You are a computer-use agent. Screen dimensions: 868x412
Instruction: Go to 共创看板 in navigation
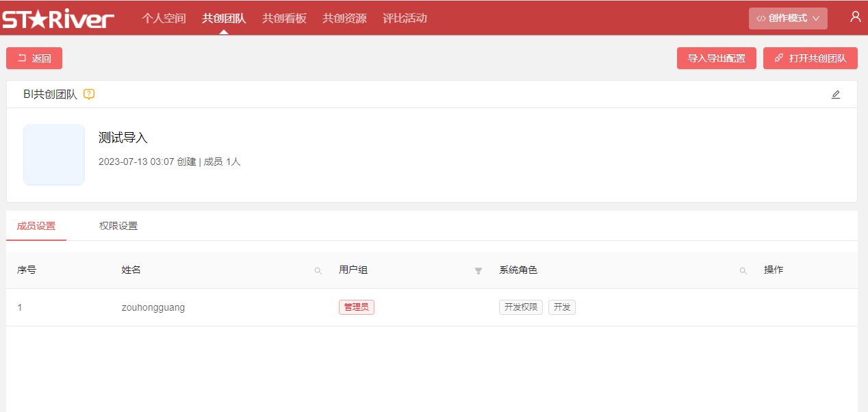(284, 18)
